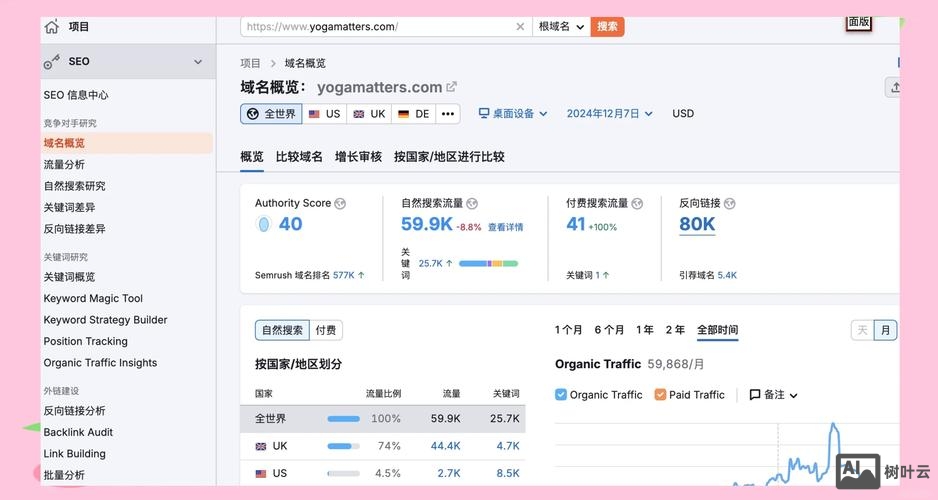Viewport: 938px width, 500px height.
Task: Click the export upload icon button
Action: coord(894,87)
